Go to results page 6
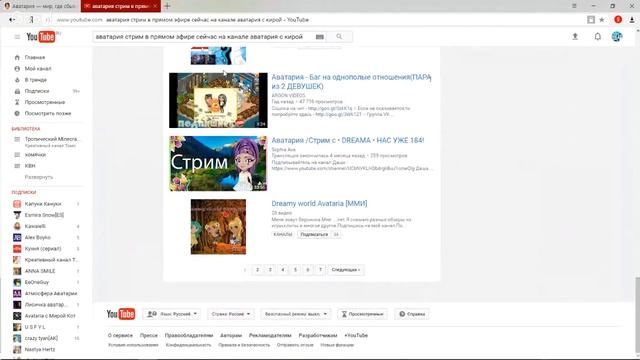The image size is (640, 360). 308,270
